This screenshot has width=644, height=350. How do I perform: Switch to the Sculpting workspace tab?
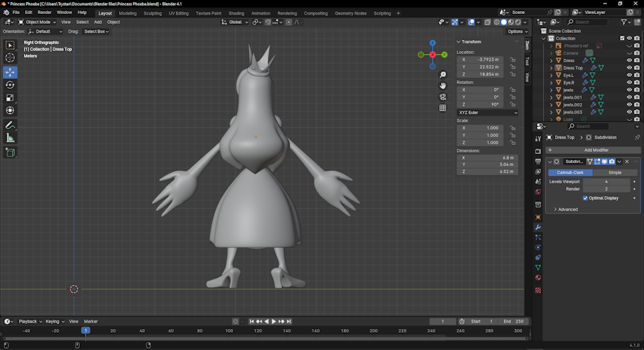153,13
